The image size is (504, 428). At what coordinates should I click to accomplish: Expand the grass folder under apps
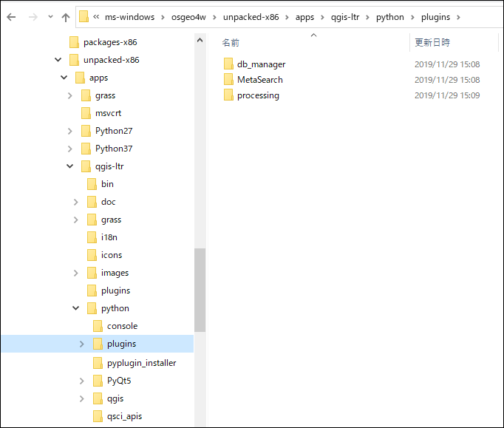tap(69, 95)
